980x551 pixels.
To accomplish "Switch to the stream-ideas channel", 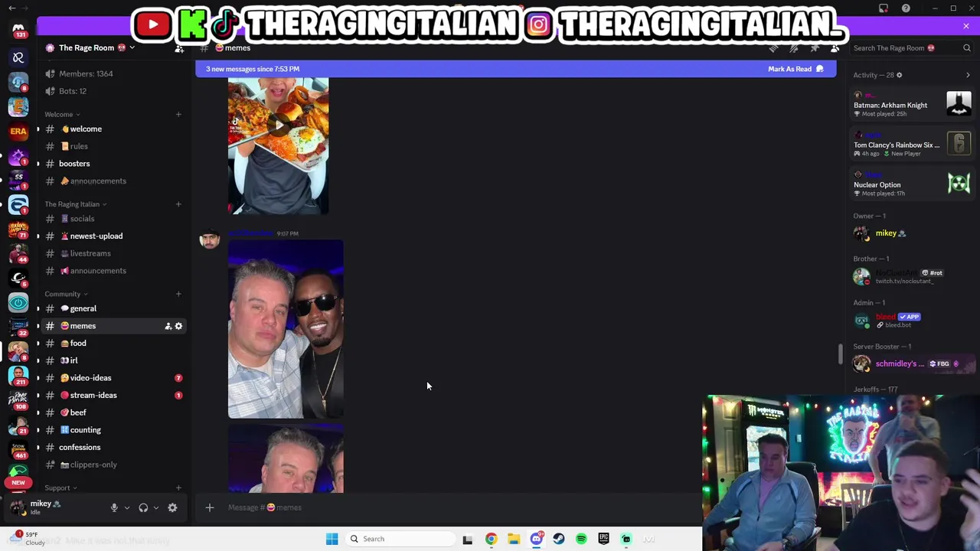I will 113,396.
